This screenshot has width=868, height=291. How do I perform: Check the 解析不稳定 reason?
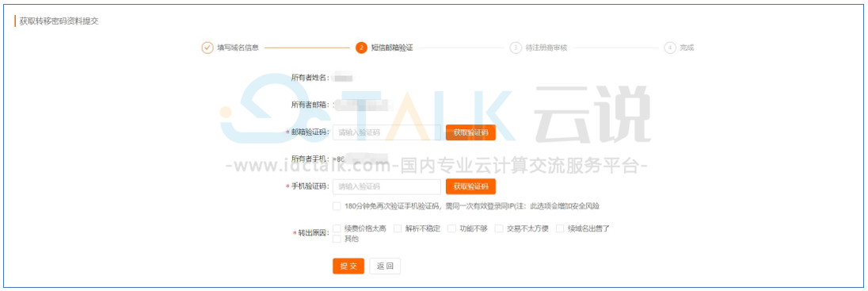(x=397, y=228)
